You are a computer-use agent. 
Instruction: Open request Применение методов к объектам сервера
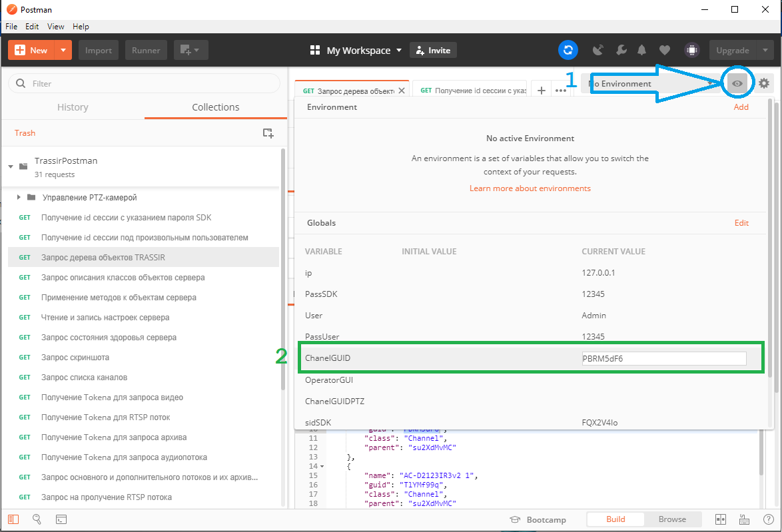coord(144,298)
